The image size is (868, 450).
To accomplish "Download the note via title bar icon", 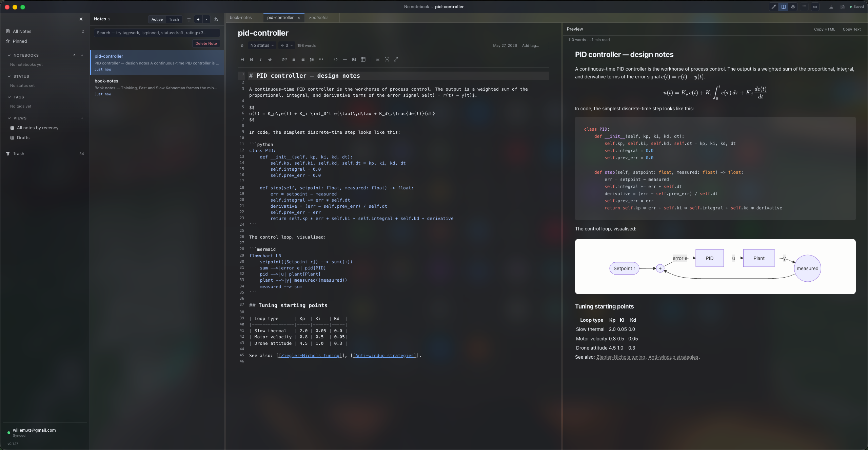I will [x=831, y=7].
